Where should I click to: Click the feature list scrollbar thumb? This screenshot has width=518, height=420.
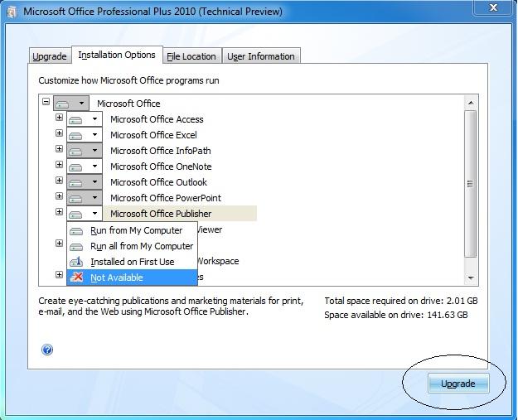pos(471,184)
